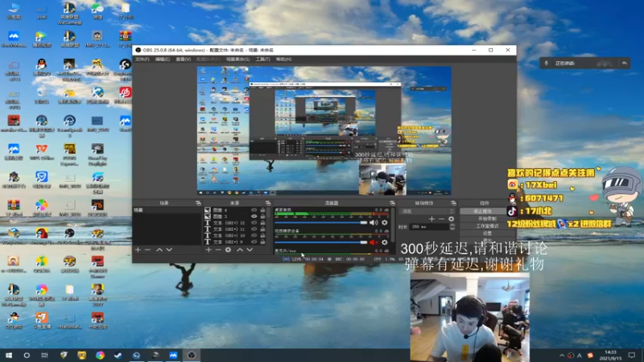Image resolution: width=644 pixels, height=362 pixels.
Task: Click the transition duration 250 ms field
Action: 430,227
